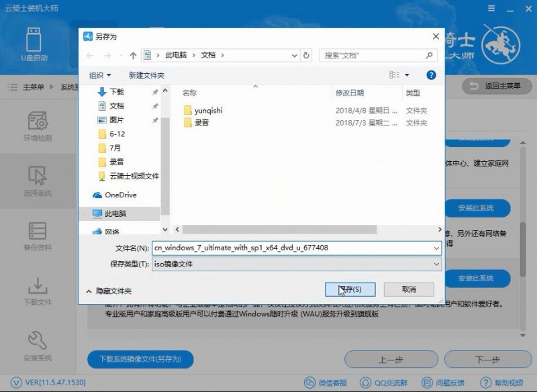Click the 下一步 button
The width and height of the screenshot is (537, 392).
tap(488, 360)
